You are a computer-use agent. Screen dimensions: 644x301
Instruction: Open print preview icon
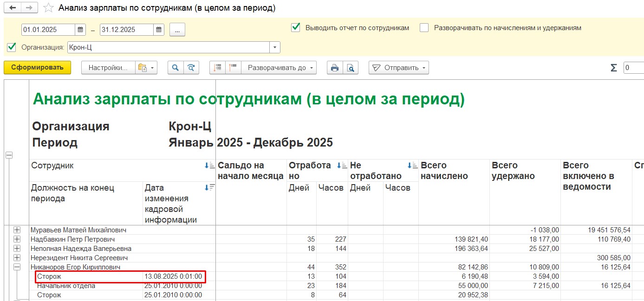351,68
